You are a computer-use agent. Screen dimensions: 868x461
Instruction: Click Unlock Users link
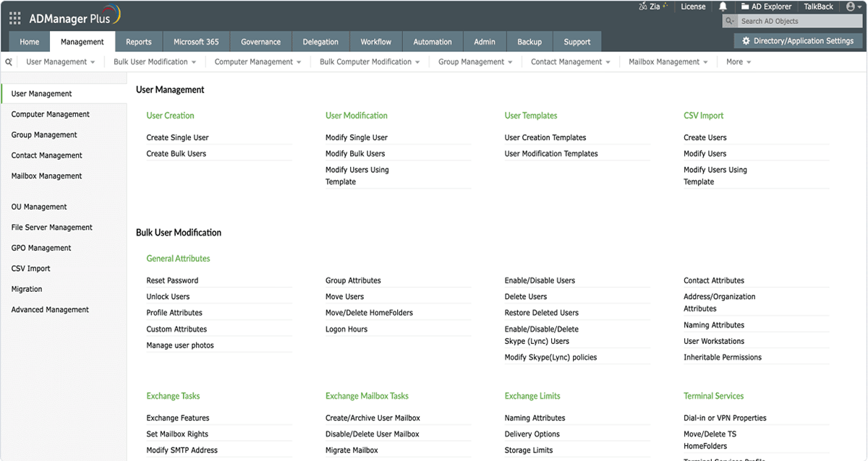168,297
